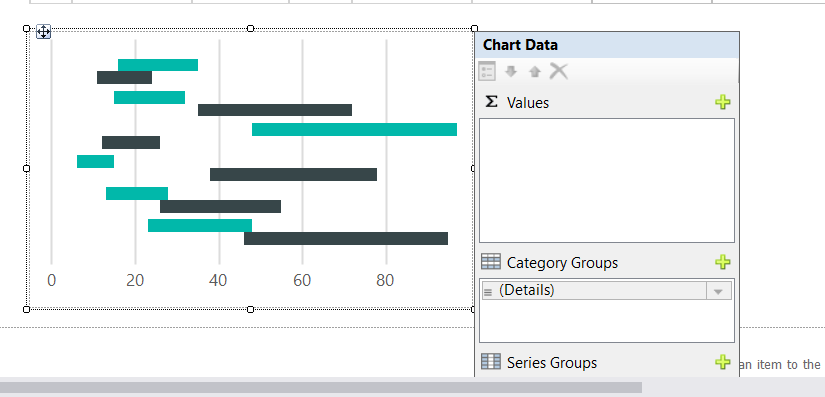
Task: Click the Show Properties icon in Chart Data
Action: click(487, 71)
